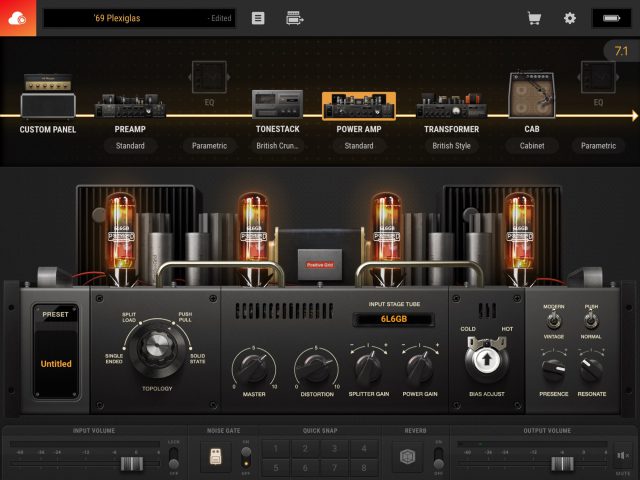Select the EQ module after Cab
640x480 pixels.
(598, 77)
